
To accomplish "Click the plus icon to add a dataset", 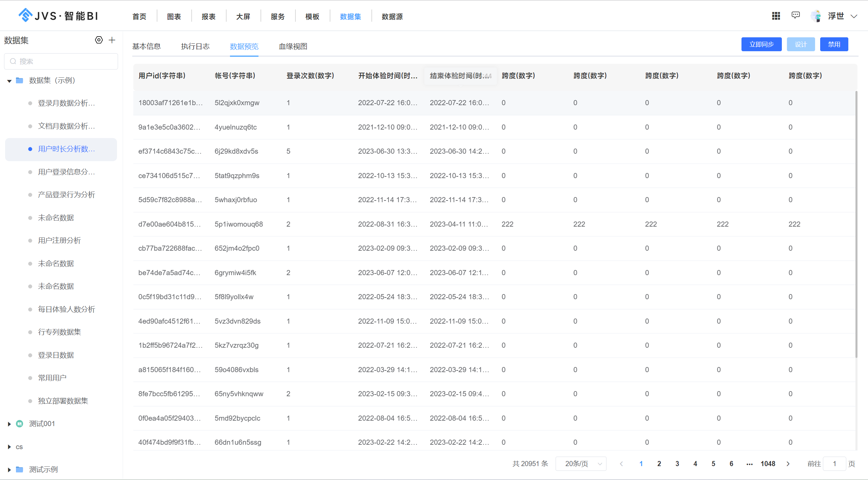I will click(x=112, y=40).
